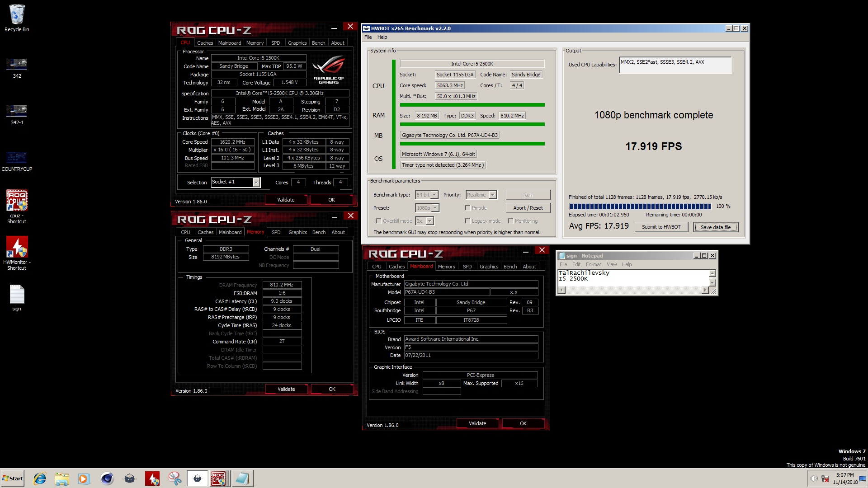
Task: Click the Start button
Action: 12,479
